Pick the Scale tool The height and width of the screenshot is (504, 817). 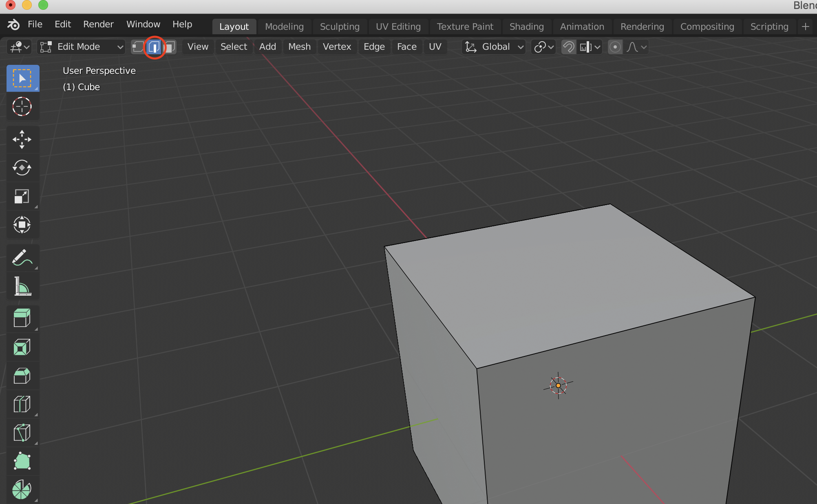click(x=23, y=196)
